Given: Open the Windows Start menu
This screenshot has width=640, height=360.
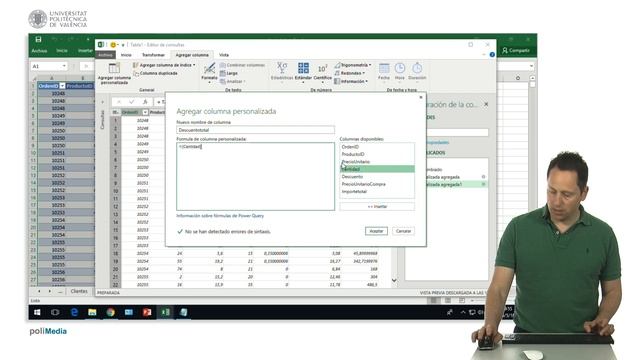Looking at the screenshot, I should click(37, 312).
